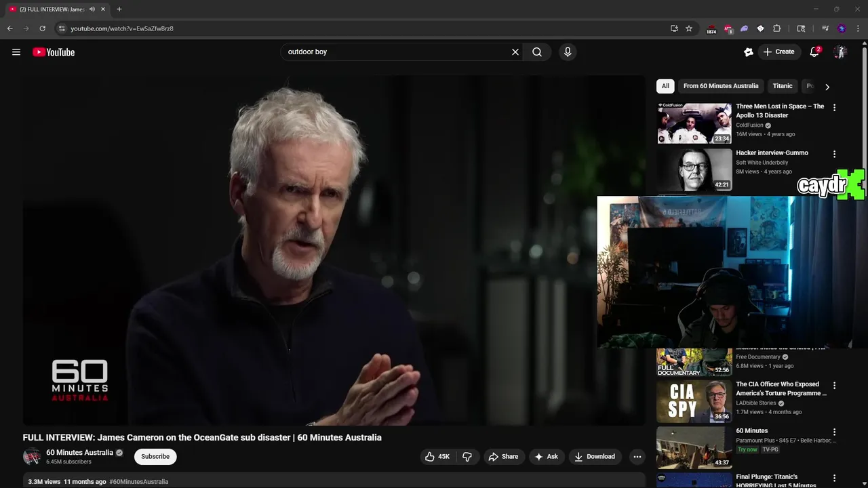868x488 pixels.
Task: Select From 60 Minutes Australia chip
Action: point(721,86)
